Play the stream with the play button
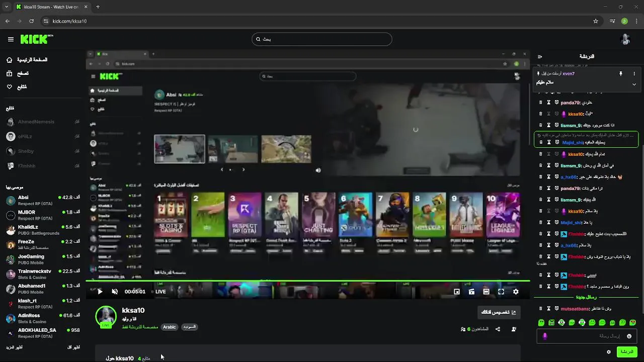 [100, 292]
